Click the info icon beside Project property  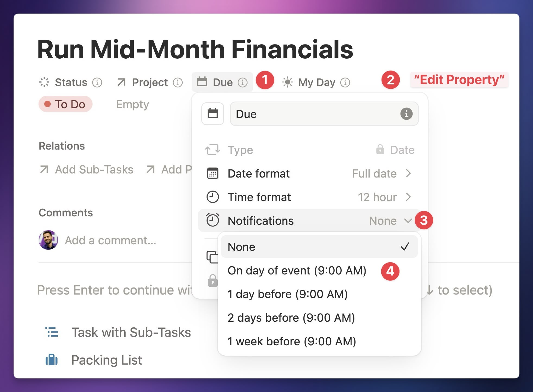point(178,82)
